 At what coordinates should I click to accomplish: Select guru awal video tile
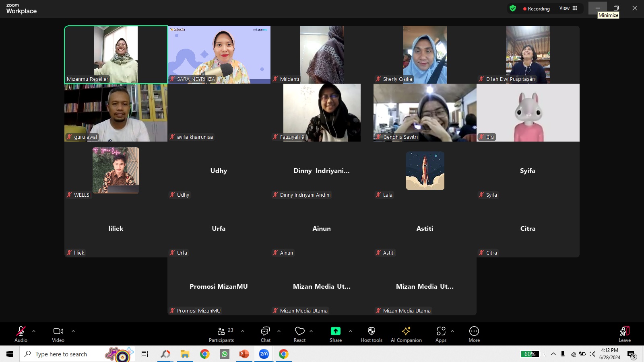pos(116,113)
